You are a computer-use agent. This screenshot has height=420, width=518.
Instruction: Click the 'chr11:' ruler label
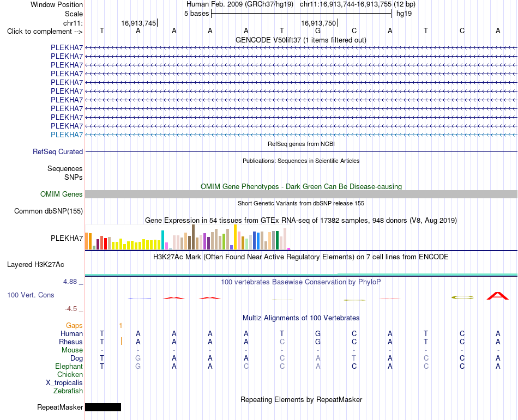pyautogui.click(x=73, y=23)
